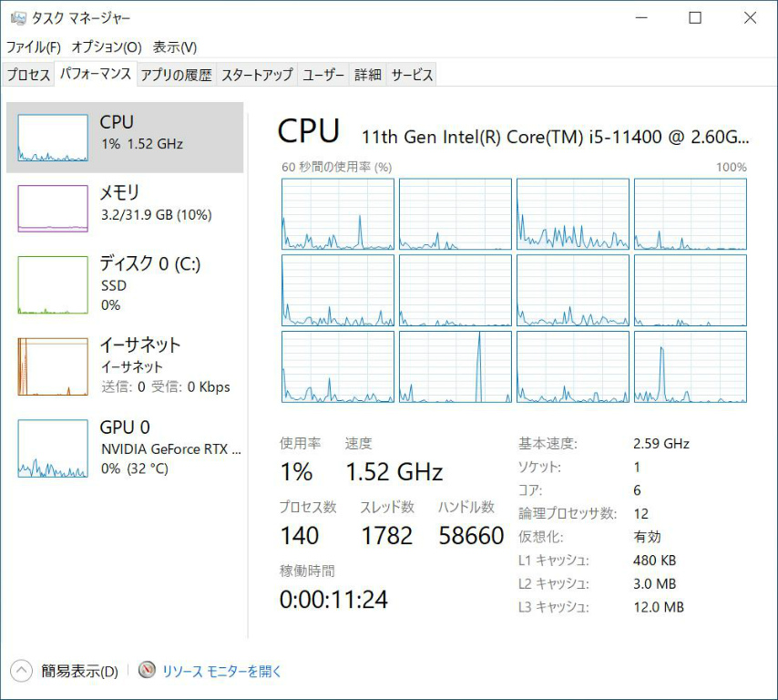This screenshot has width=778, height=700.
Task: Select the CPU mini graph thumbnail
Action: [x=53, y=139]
